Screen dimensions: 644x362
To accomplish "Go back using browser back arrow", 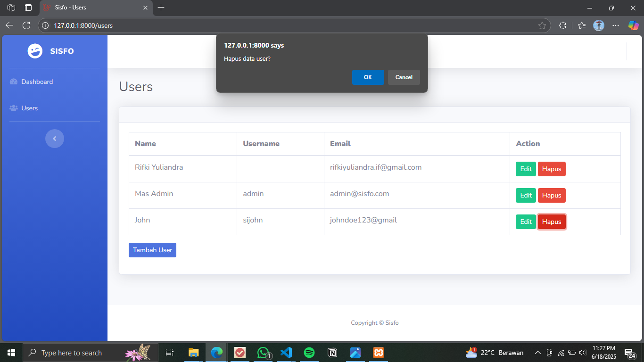I will click(x=9, y=25).
